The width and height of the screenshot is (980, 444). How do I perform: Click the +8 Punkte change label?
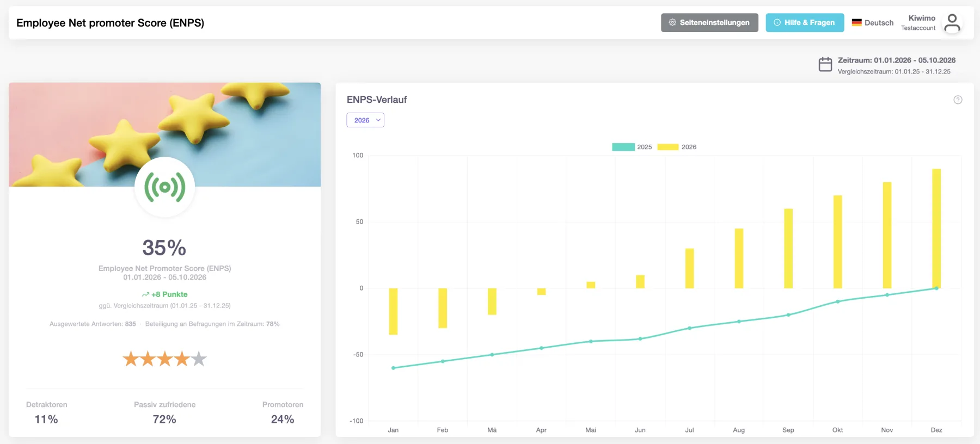click(169, 294)
